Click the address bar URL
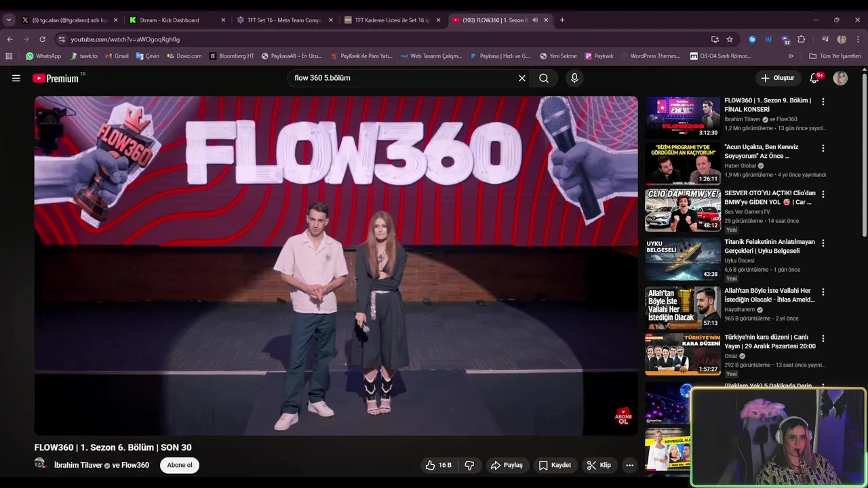This screenshot has height=488, width=868. [x=125, y=39]
